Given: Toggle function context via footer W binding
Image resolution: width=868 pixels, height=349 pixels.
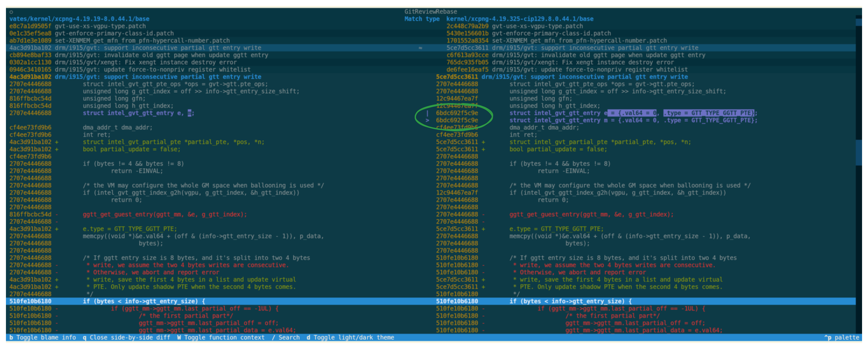Looking at the screenshot, I should click(x=221, y=337).
